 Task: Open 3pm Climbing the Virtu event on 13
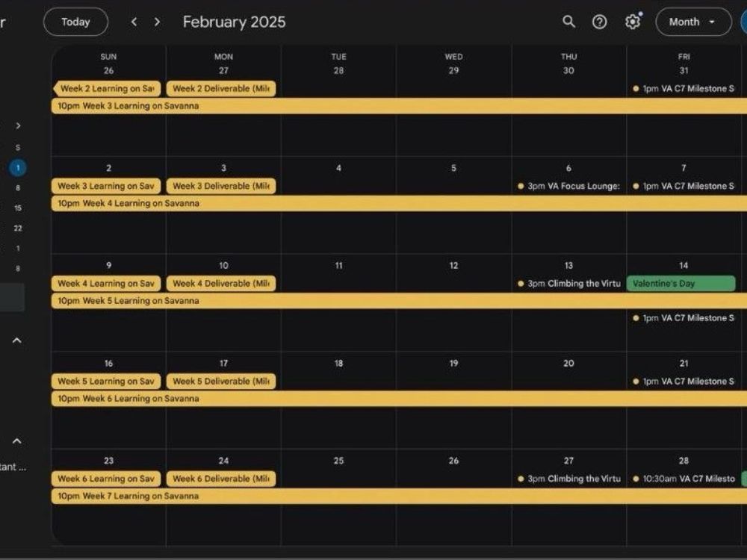coord(568,283)
